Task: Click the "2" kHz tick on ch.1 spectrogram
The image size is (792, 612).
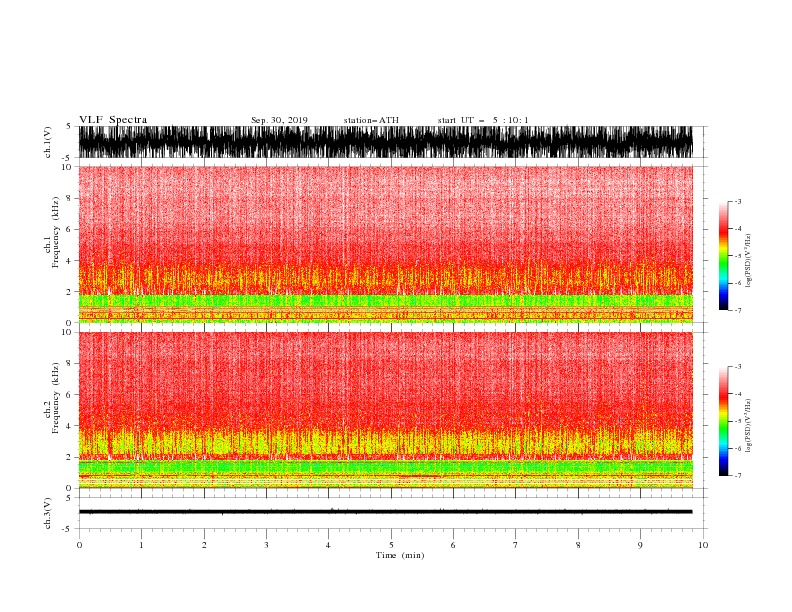Action: coord(69,292)
